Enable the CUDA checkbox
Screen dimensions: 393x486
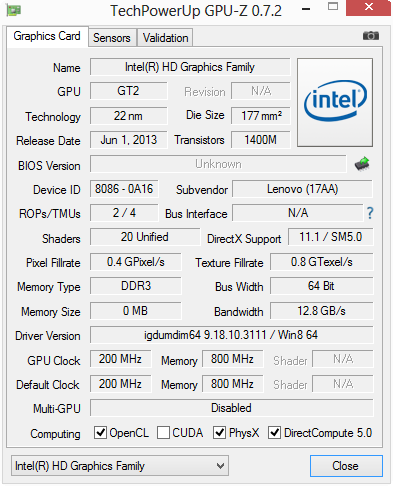coord(163,432)
